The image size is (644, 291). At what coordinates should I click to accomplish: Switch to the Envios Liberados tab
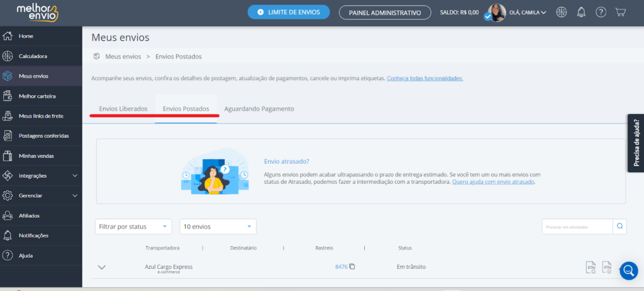click(x=123, y=109)
